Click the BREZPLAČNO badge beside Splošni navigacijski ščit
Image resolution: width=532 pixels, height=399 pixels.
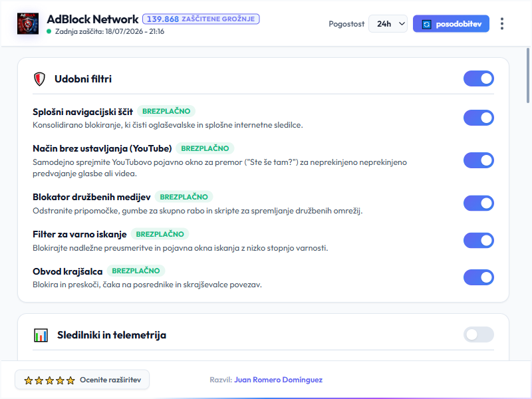166,111
